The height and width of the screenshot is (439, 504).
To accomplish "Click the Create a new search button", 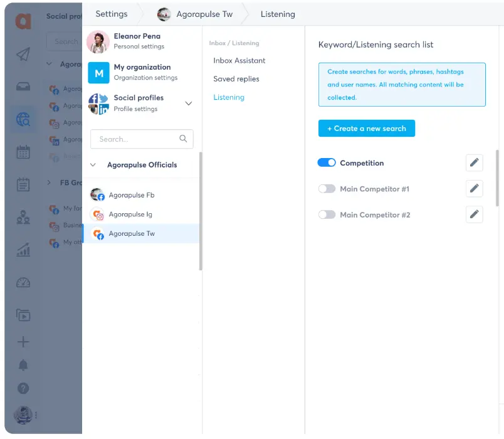I will pos(367,128).
